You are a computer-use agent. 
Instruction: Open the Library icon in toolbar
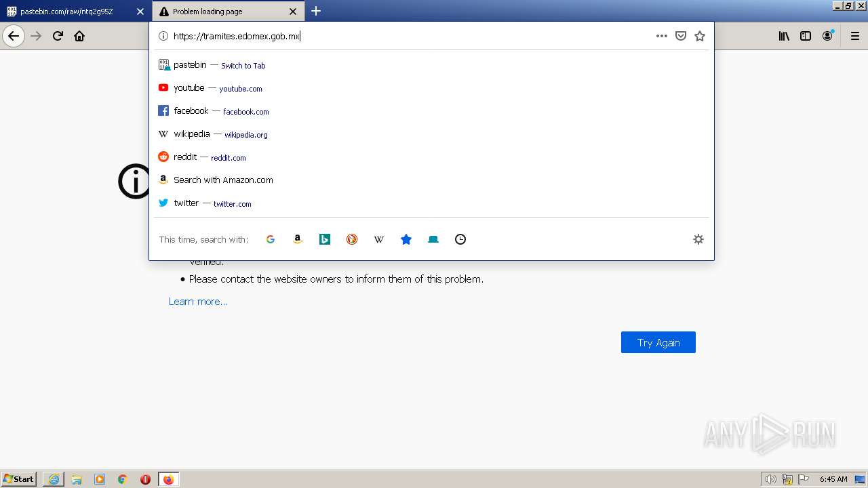tap(784, 36)
